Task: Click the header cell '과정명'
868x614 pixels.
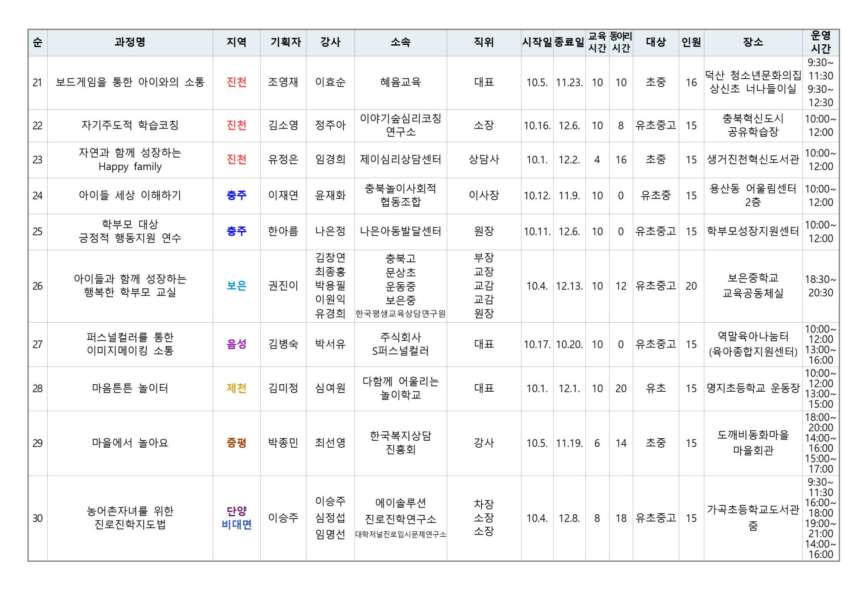Action: [x=130, y=43]
